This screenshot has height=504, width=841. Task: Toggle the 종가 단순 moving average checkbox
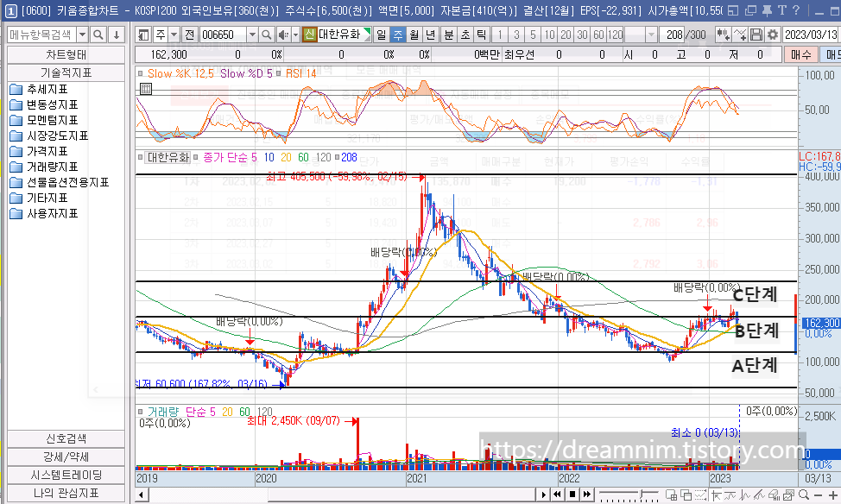(x=196, y=157)
